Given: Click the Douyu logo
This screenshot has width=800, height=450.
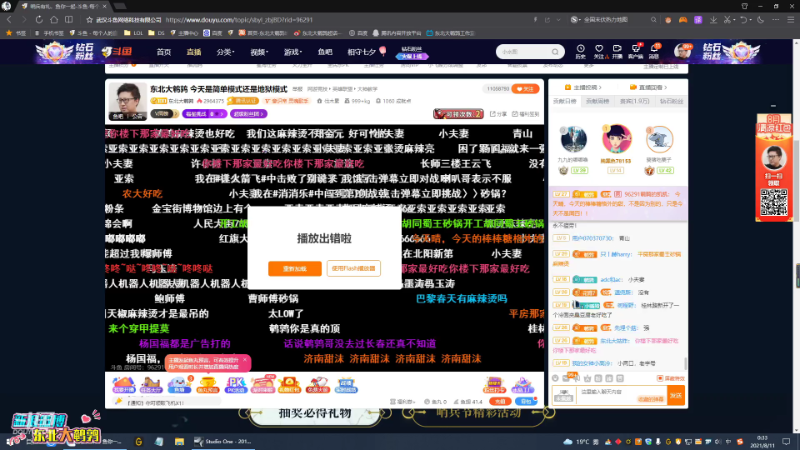Looking at the screenshot, I should click(x=117, y=52).
